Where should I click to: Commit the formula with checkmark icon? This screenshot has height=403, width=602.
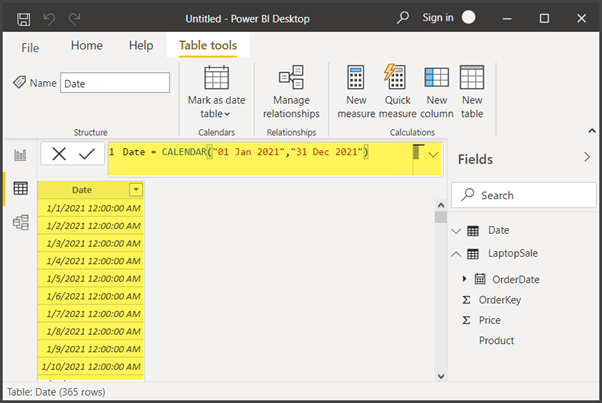pyautogui.click(x=87, y=154)
